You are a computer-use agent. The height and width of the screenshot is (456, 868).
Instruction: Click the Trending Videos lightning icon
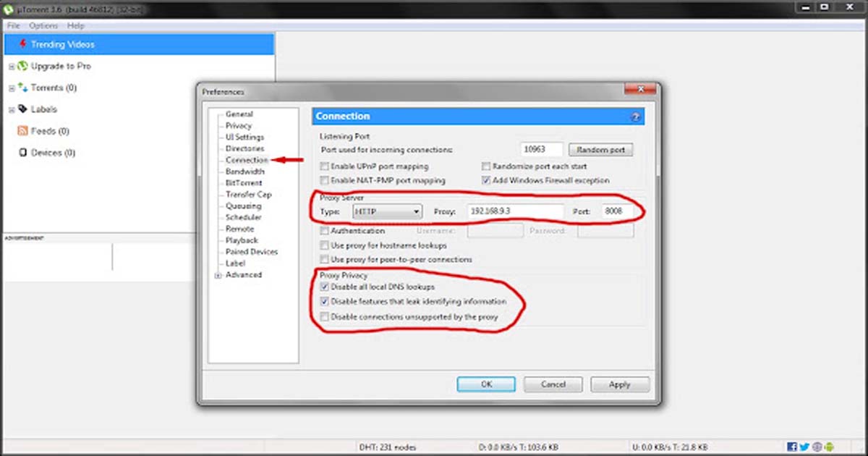coord(24,44)
